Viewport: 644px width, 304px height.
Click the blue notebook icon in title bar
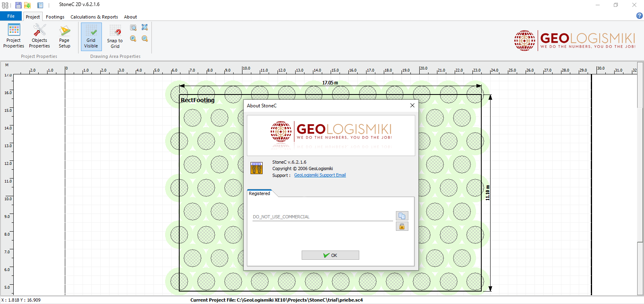click(40, 5)
